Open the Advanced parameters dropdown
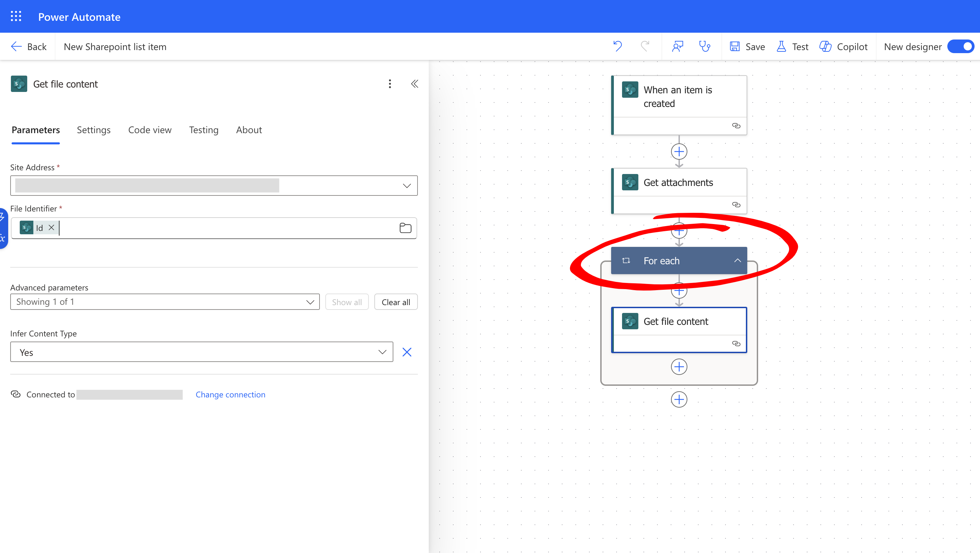980x553 pixels. point(310,302)
